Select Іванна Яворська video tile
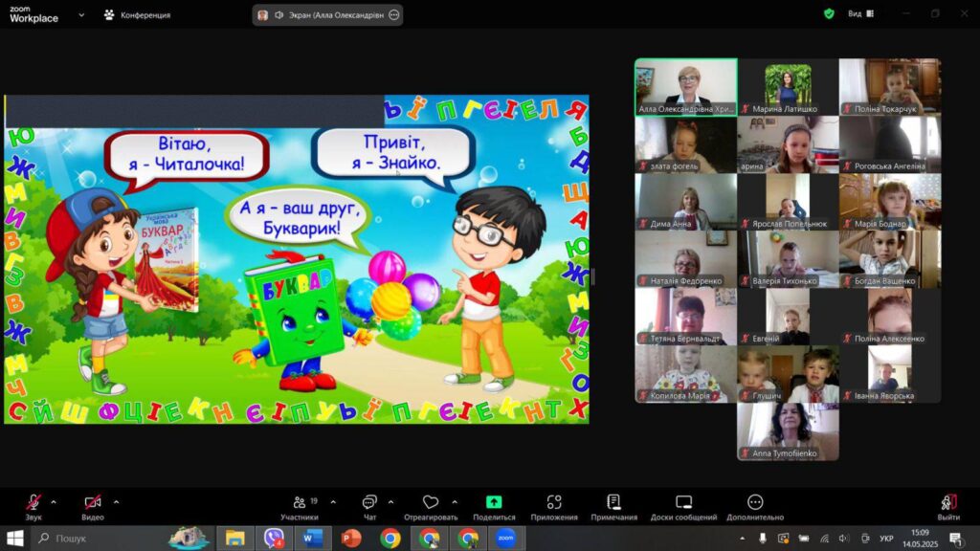The image size is (980, 551). [x=890, y=374]
